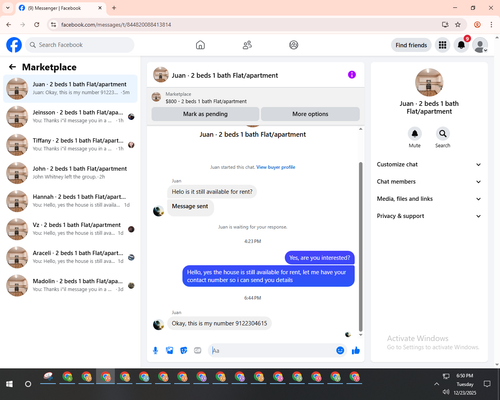This screenshot has width=500, height=400.
Task: Open the Friends icon in top navigation
Action: point(247,45)
